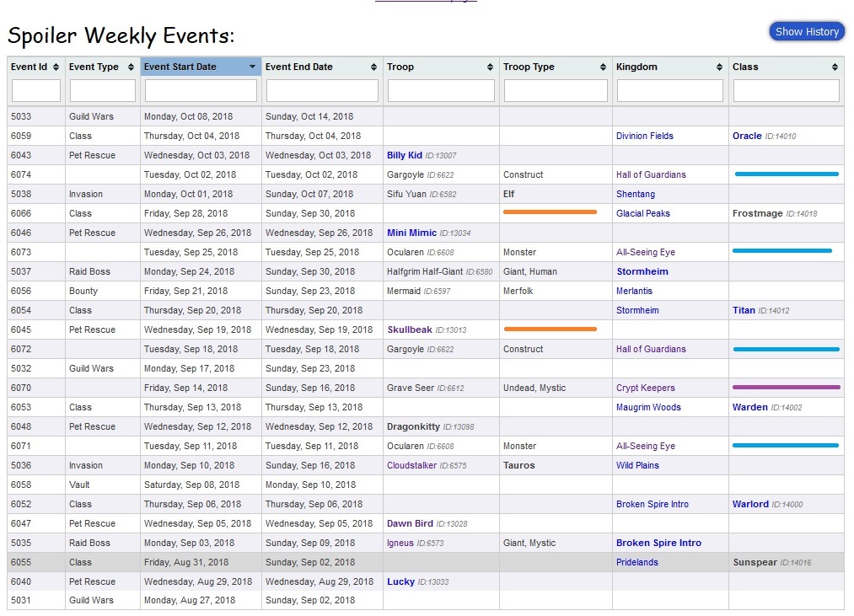854x616 pixels.
Task: Sort by Event Type column arrows
Action: [132, 67]
